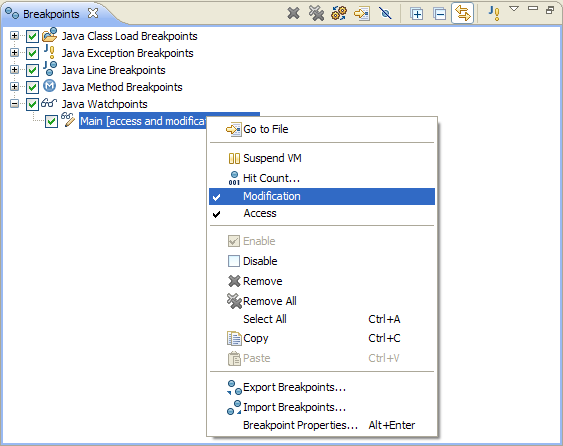Select the Breakpoints view tab

coord(51,14)
